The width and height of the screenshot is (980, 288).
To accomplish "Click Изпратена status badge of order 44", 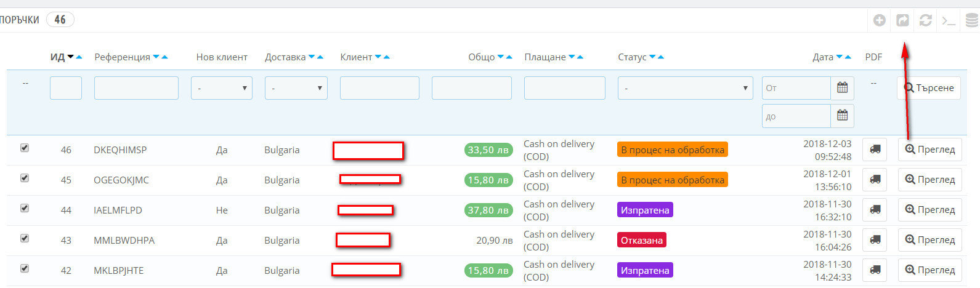I will tap(645, 210).
